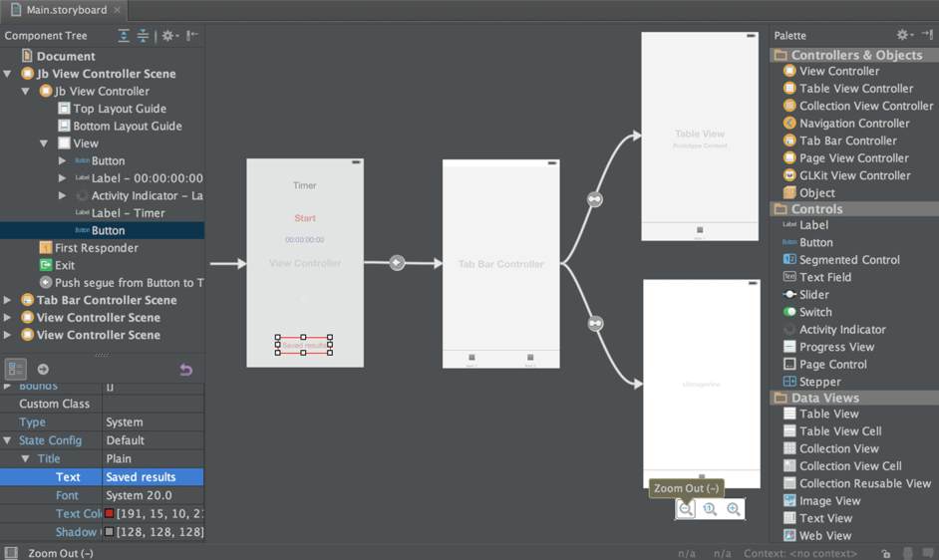Select Image View palette item
Screen dimensions: 939x560
tap(821, 500)
